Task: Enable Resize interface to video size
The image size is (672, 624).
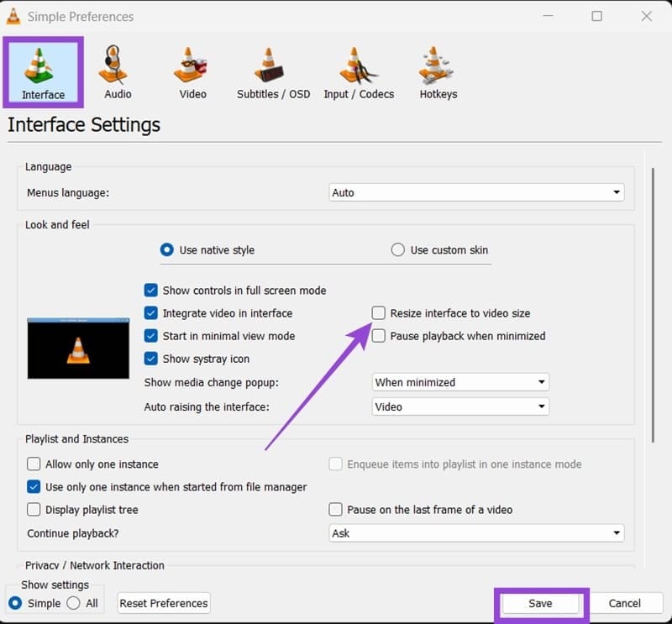Action: pyautogui.click(x=379, y=312)
